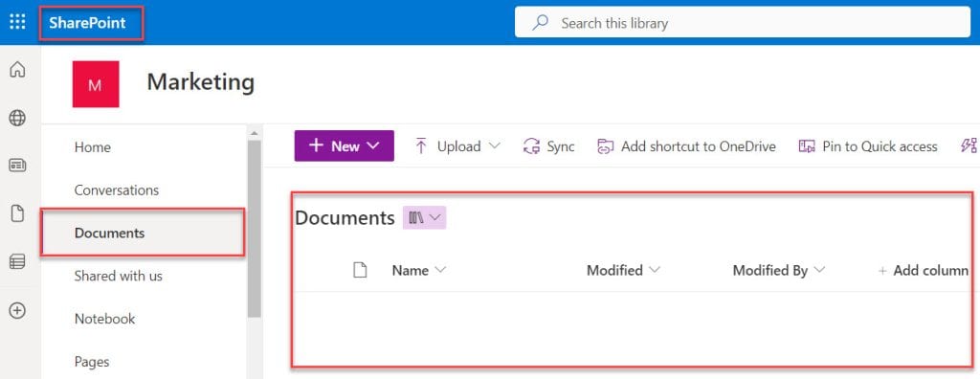Click the Documents library heading

point(345,217)
